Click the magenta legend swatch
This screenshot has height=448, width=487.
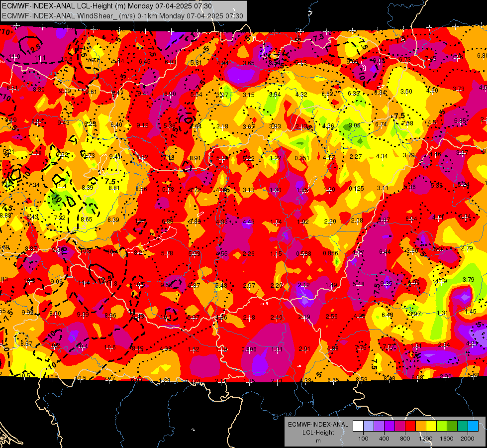(400, 426)
